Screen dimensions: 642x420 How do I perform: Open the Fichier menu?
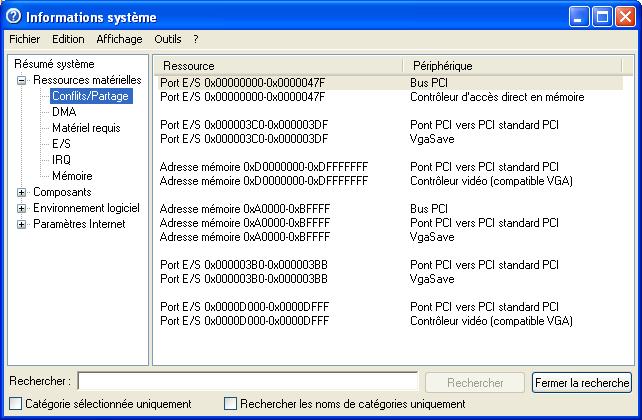(24, 39)
